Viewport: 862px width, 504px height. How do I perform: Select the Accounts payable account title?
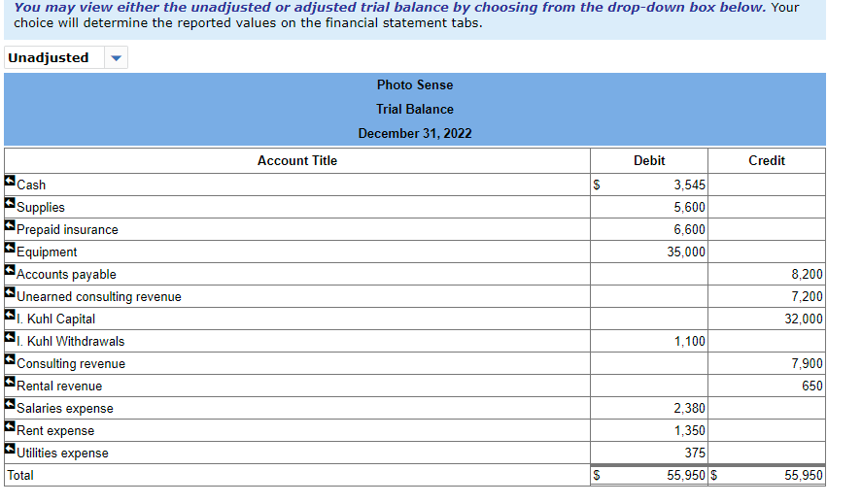point(66,274)
